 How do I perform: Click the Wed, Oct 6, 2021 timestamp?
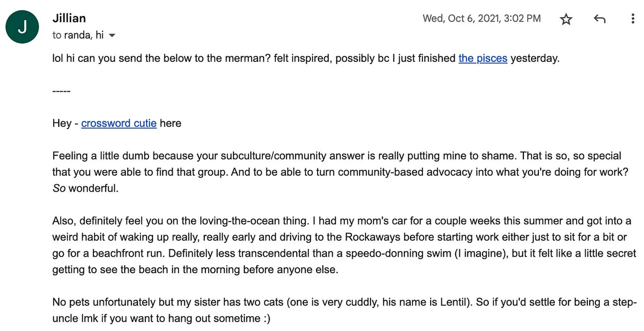pos(482,18)
